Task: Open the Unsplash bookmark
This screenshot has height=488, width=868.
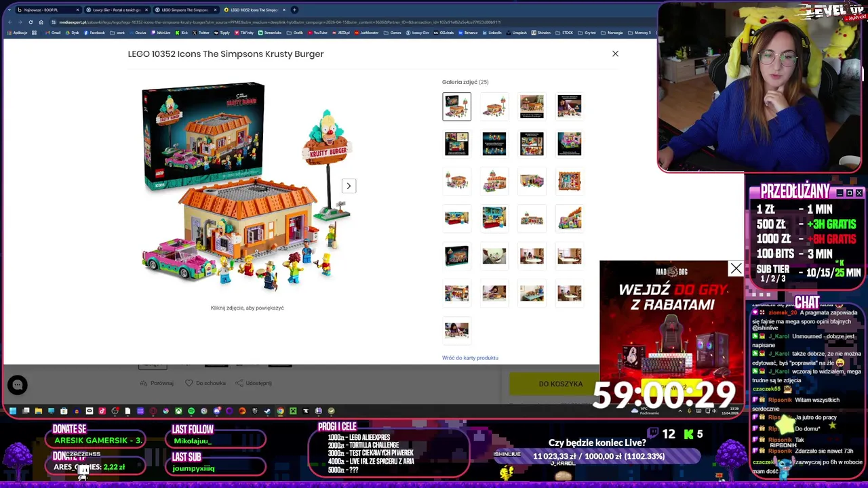Action: (517, 33)
